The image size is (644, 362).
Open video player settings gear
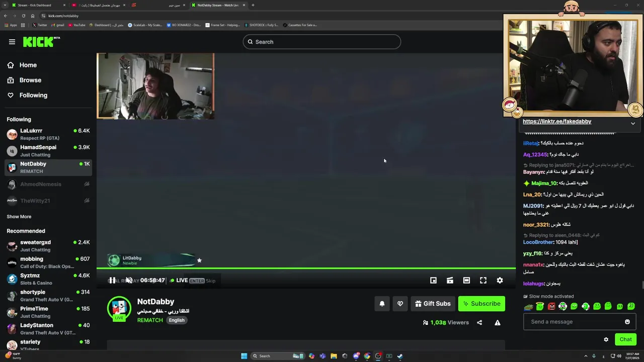(500, 280)
